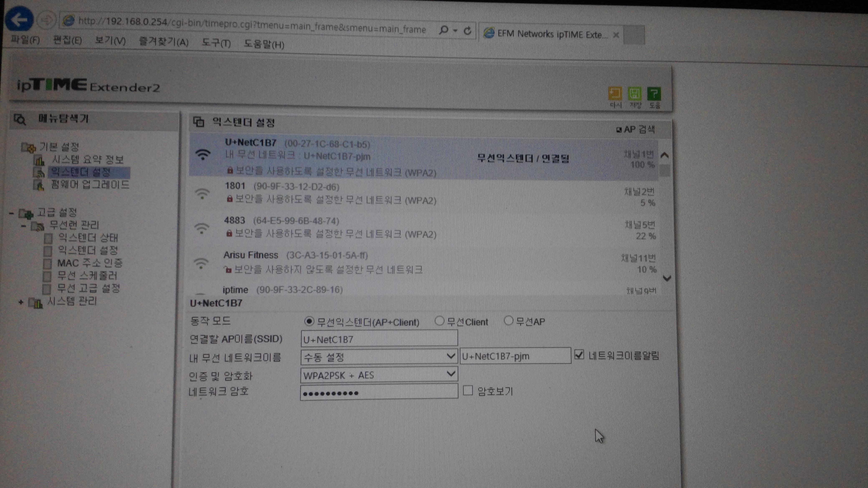Click the 연결할 AP이름(SSID) input field
Image resolution: width=868 pixels, height=488 pixels.
(x=379, y=338)
